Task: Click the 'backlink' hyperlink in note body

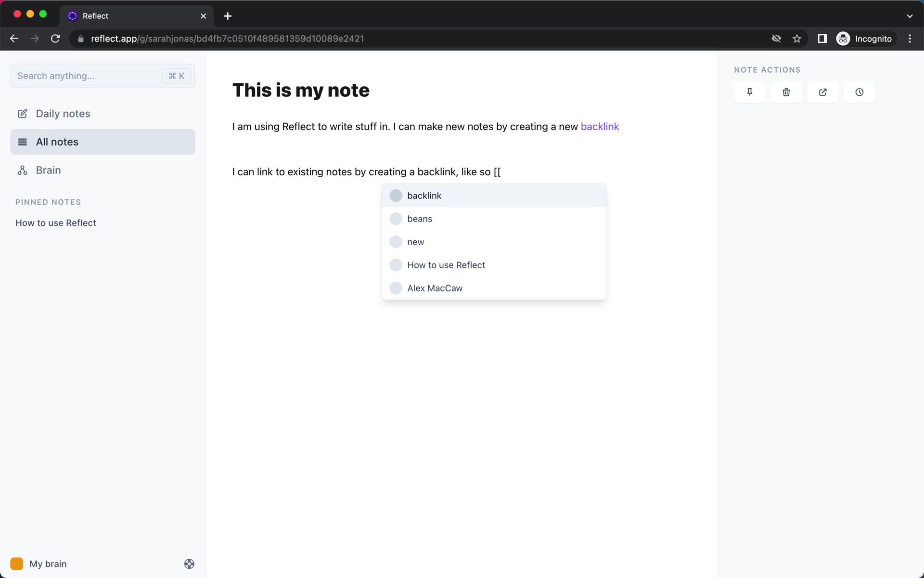Action: click(x=599, y=126)
